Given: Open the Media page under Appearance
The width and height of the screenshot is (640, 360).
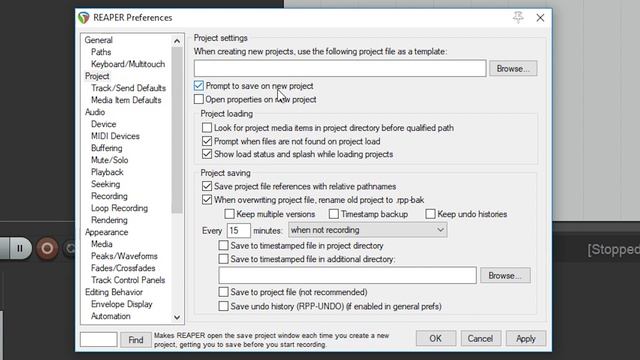Looking at the screenshot, I should pos(102,244).
